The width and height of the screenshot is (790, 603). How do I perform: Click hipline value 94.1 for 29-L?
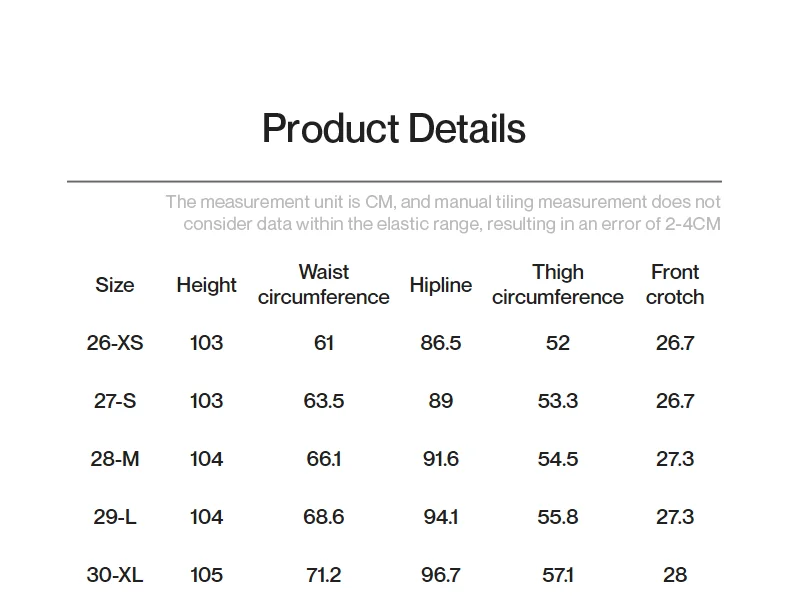pyautogui.click(x=440, y=517)
